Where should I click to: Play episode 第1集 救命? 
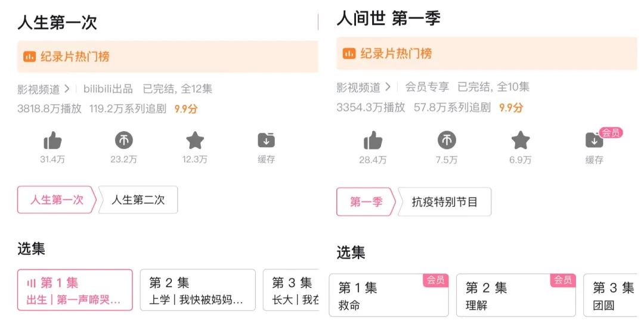click(388, 295)
